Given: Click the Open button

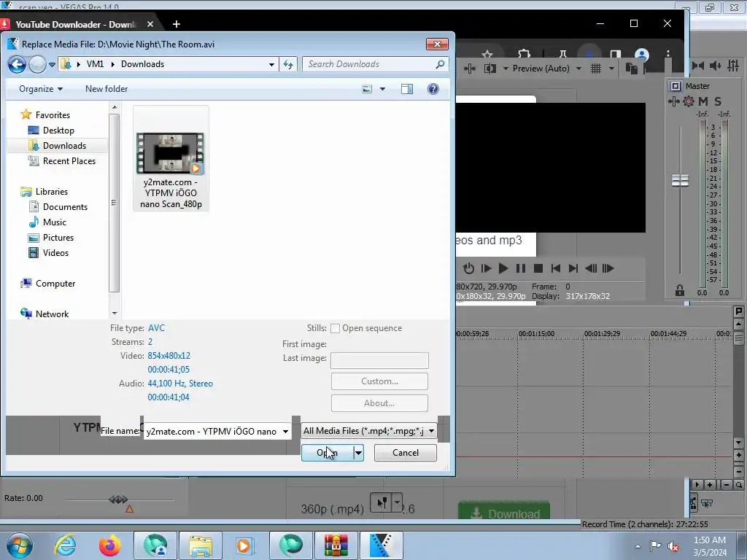Looking at the screenshot, I should point(328,453).
